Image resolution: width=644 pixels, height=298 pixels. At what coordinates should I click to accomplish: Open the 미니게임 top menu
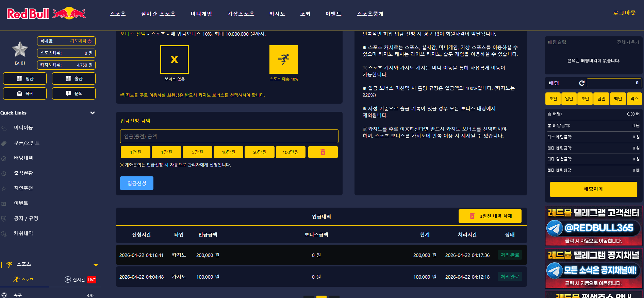[201, 14]
